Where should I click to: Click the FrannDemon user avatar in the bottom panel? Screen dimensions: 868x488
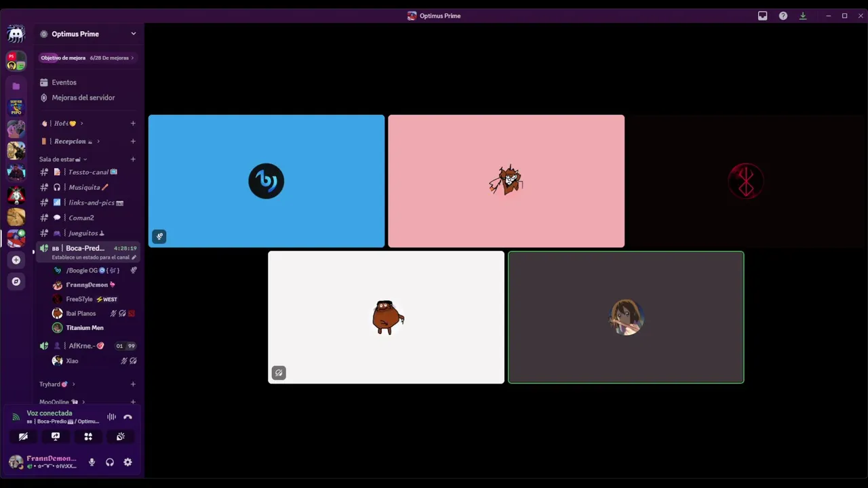[x=16, y=462]
